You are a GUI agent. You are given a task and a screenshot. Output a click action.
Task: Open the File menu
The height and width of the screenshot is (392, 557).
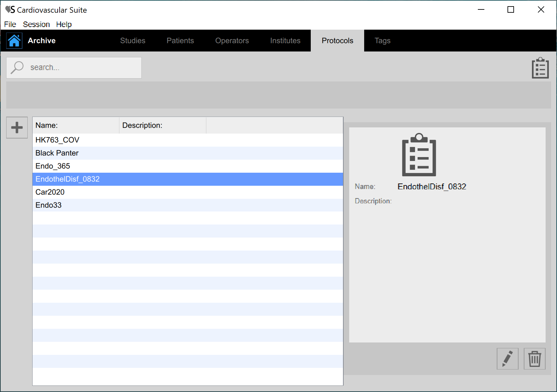coord(10,24)
